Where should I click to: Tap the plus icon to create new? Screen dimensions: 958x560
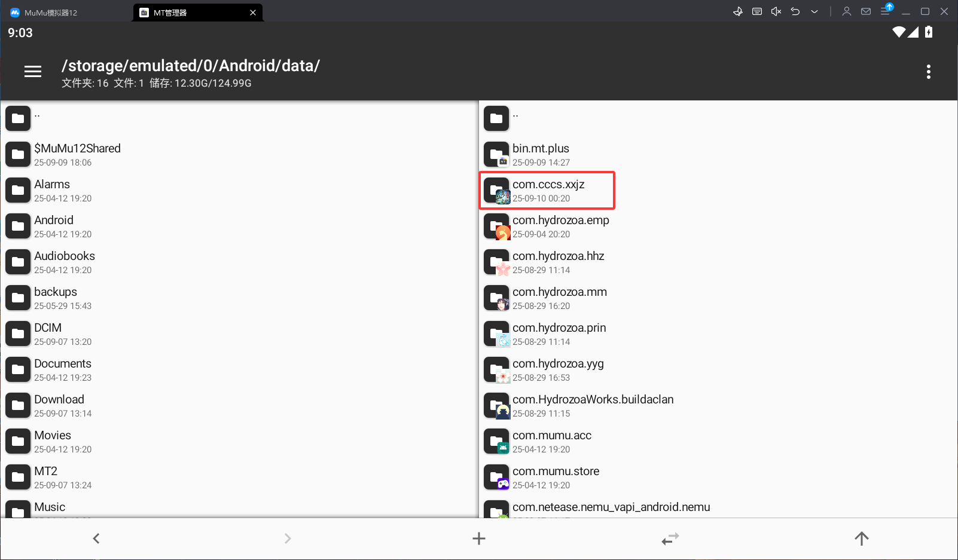[479, 538]
